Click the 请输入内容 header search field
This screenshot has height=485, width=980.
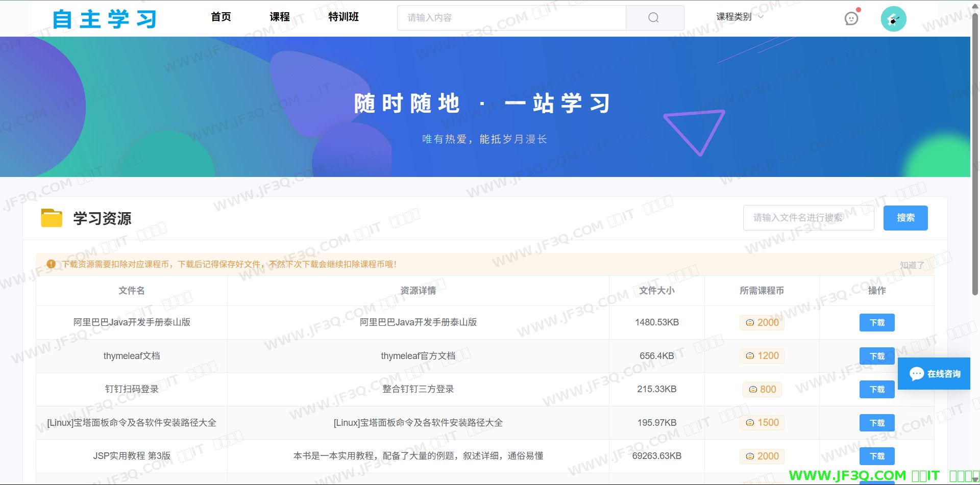click(x=511, y=18)
